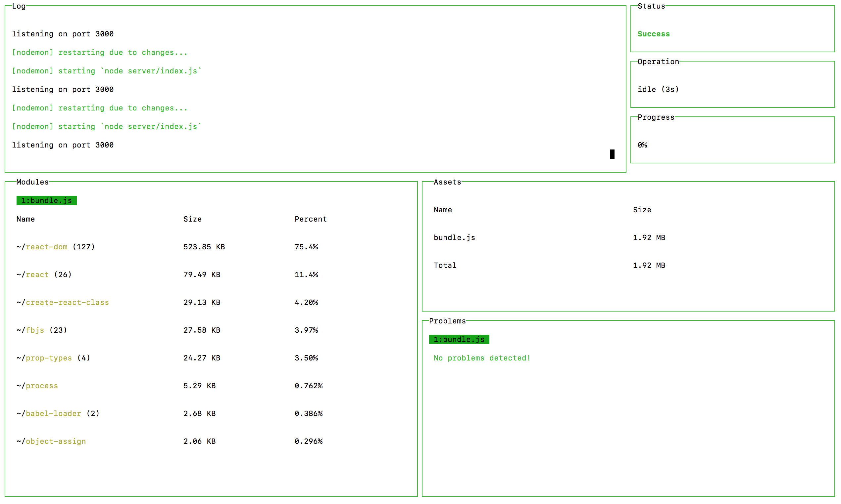Click the Total row in Assets
This screenshot has height=504, width=841.
pos(445,266)
